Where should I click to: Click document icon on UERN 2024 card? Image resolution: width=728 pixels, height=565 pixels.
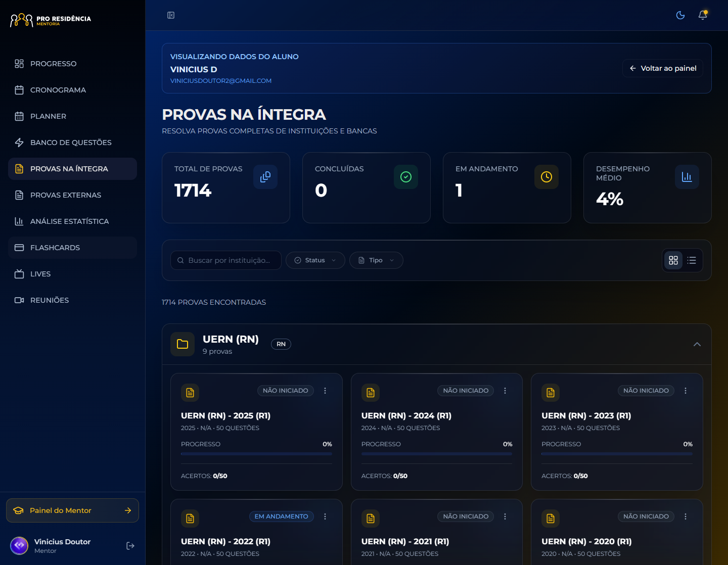click(371, 393)
